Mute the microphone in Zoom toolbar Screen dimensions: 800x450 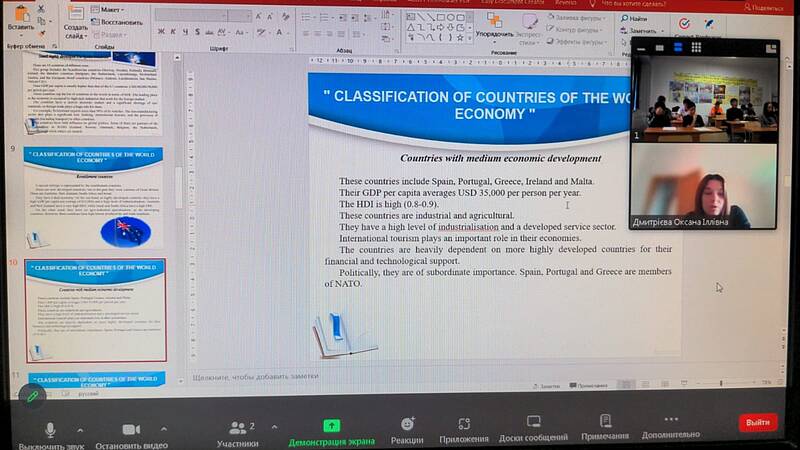[49, 428]
